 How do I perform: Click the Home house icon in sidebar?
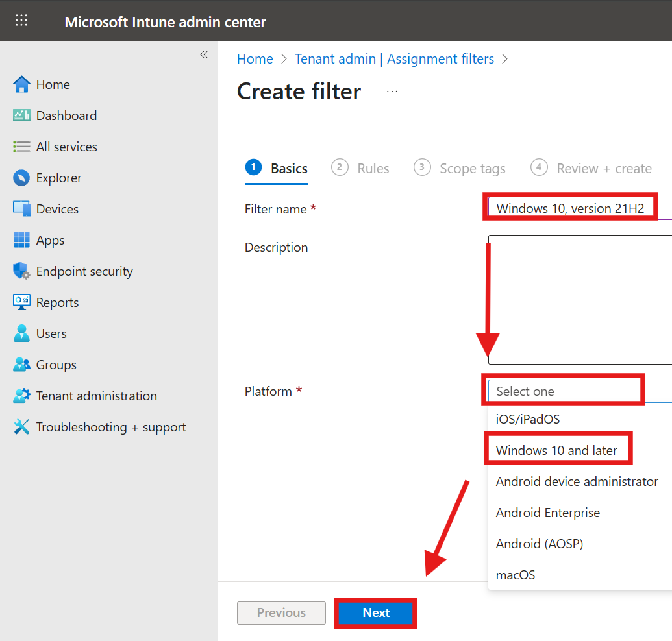tap(21, 84)
